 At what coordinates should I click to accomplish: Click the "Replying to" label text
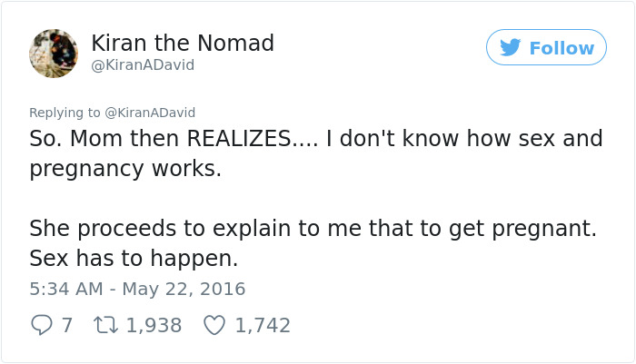click(x=65, y=113)
